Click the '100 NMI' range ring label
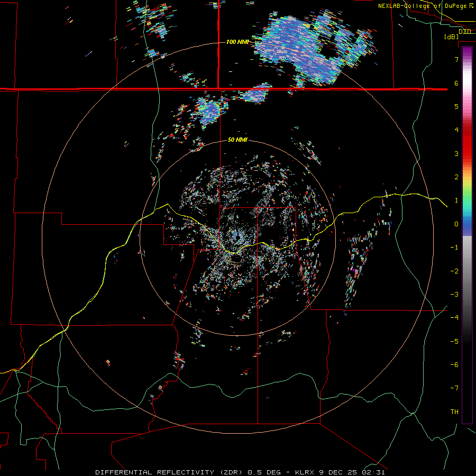 (x=237, y=42)
